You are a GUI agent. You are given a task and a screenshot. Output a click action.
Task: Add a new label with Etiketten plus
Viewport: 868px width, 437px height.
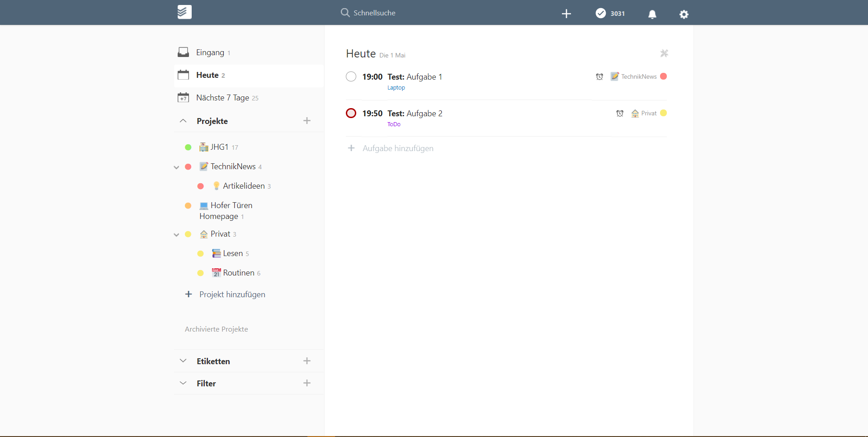(307, 361)
